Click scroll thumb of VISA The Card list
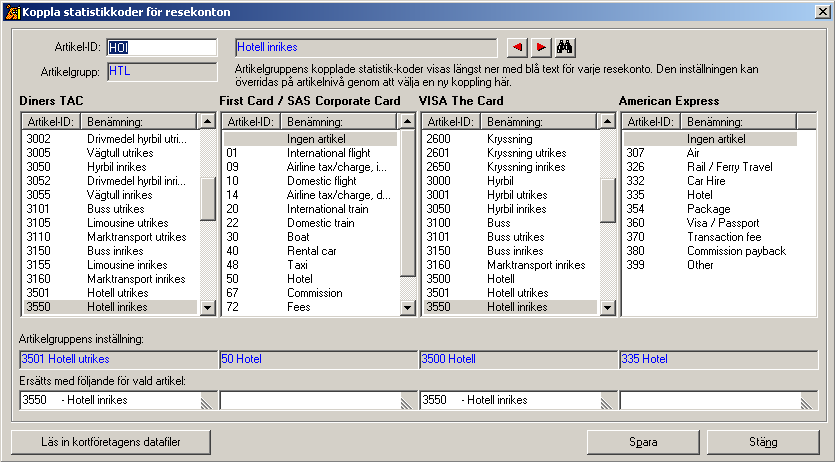The height and width of the screenshot is (462, 835). (x=608, y=201)
